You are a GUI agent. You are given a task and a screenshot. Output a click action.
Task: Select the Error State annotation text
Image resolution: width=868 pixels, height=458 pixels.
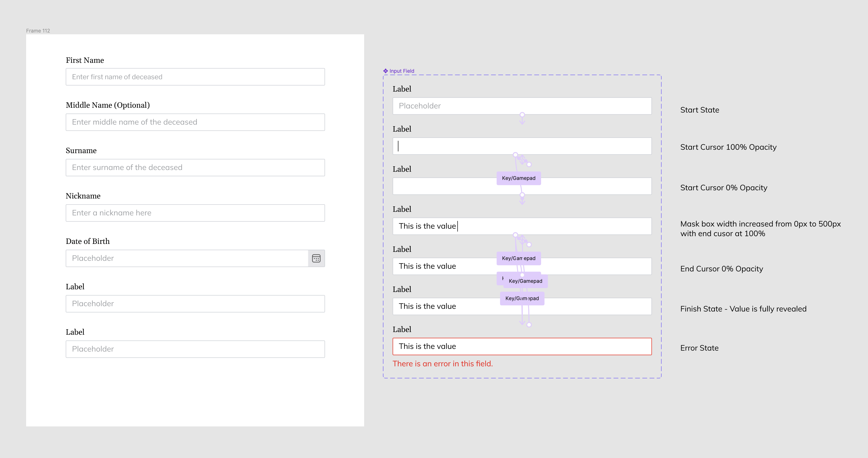tap(699, 348)
